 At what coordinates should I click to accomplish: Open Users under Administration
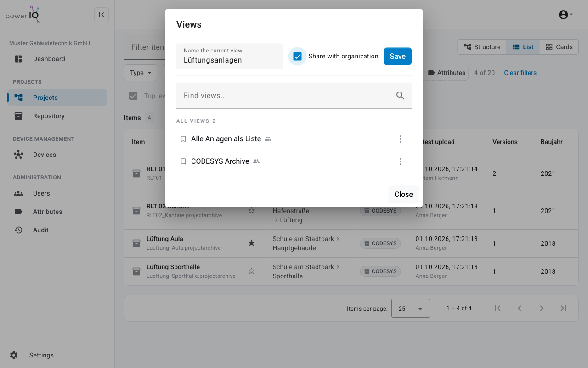click(57, 193)
